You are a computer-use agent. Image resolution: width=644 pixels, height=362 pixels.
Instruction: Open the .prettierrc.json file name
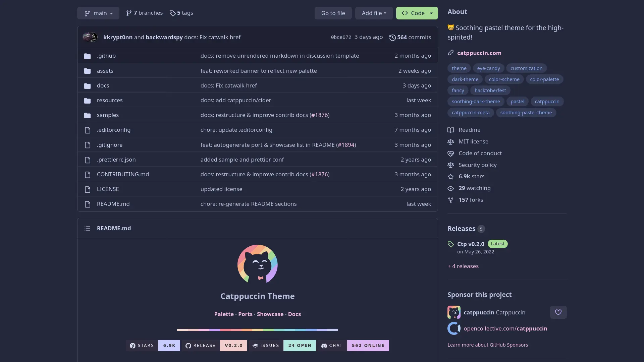pyautogui.click(x=116, y=160)
